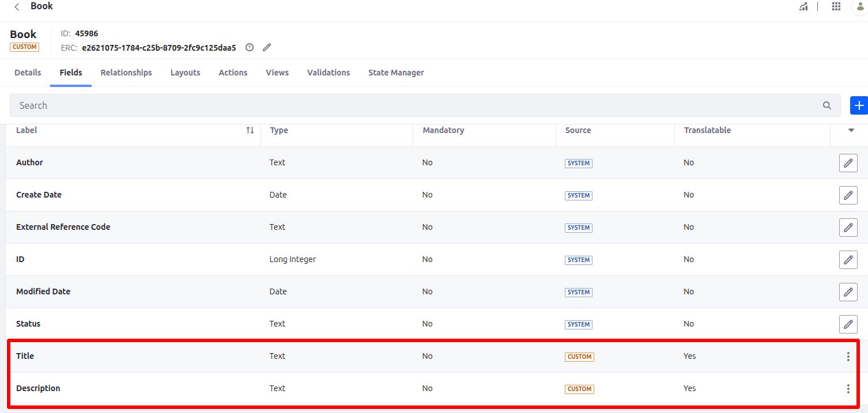Click the Book title in top bar
Screen dimensions: 868x413
(41, 6)
